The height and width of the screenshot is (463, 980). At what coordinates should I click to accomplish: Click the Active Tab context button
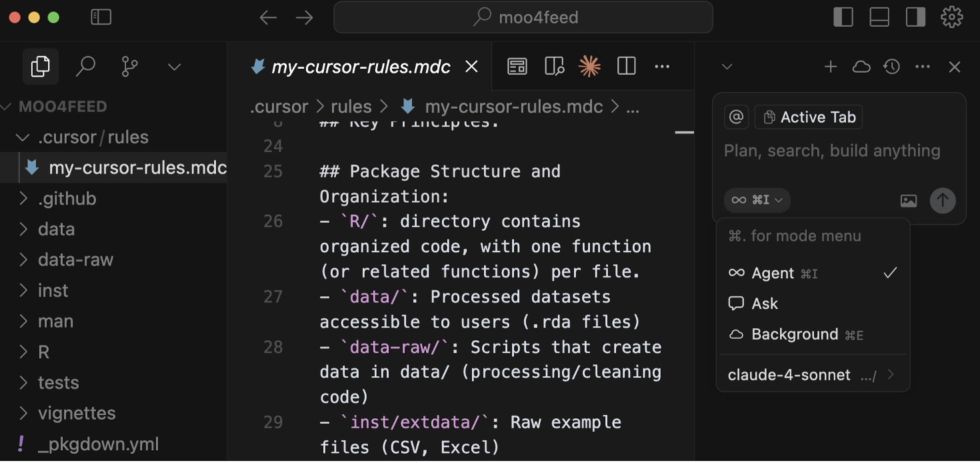point(809,117)
